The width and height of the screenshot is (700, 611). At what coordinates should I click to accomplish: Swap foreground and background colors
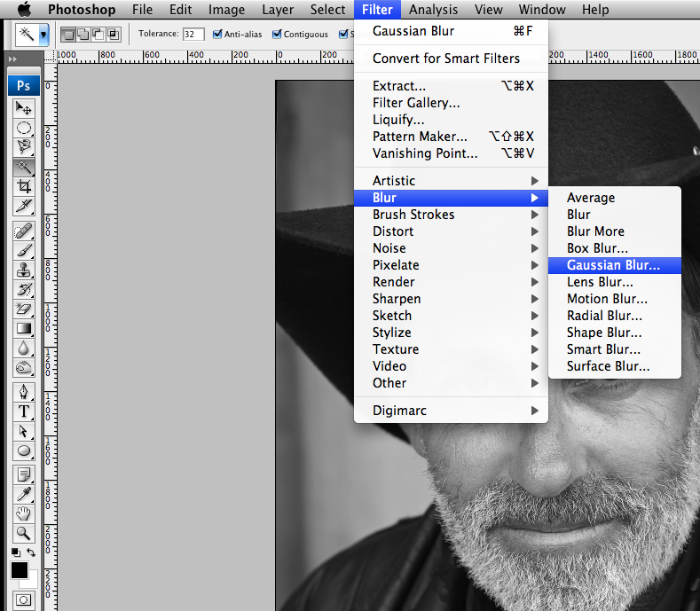coord(31,552)
